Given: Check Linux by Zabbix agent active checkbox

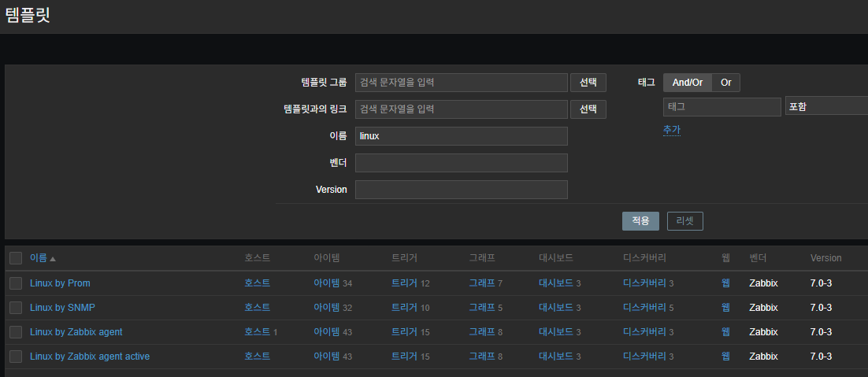Looking at the screenshot, I should [x=16, y=356].
